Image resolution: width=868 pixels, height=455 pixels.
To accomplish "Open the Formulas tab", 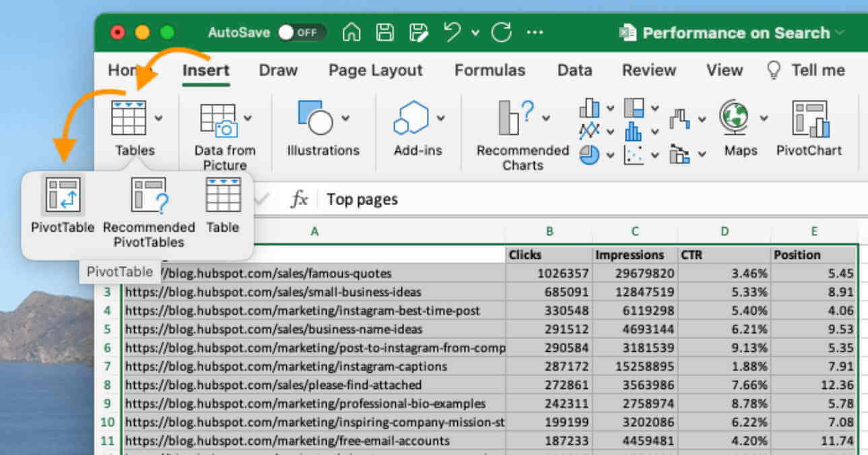I will (490, 70).
